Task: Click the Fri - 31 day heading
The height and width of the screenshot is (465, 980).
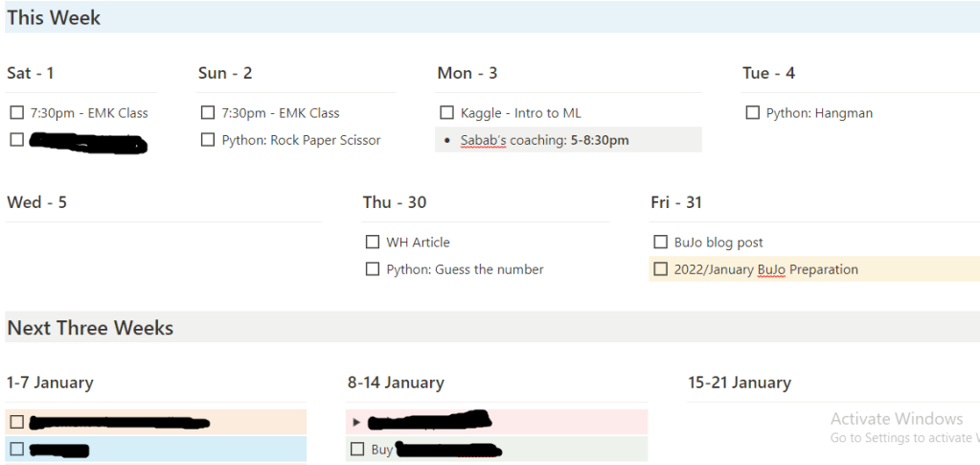Action: pos(675,202)
